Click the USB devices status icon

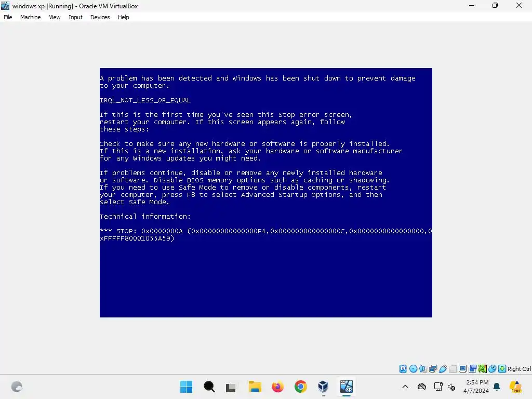point(443,368)
